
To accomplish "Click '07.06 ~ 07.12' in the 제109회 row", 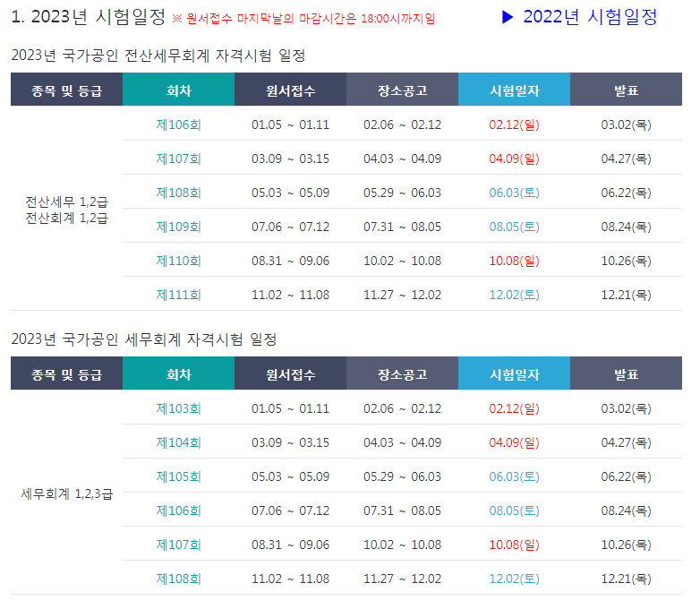I will [x=291, y=227].
